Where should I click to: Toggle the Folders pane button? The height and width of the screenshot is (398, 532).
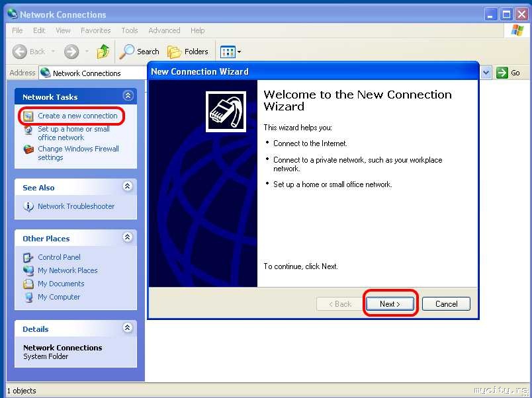[188, 52]
